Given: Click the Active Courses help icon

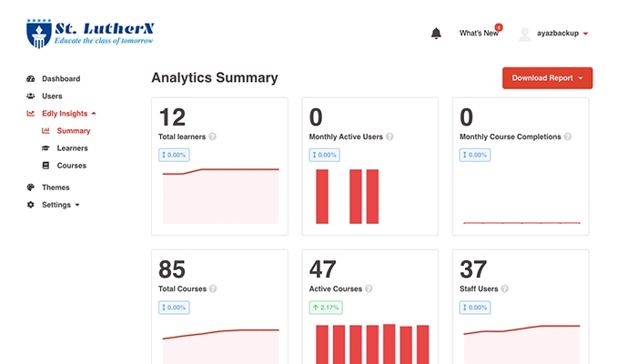Looking at the screenshot, I should (x=369, y=288).
